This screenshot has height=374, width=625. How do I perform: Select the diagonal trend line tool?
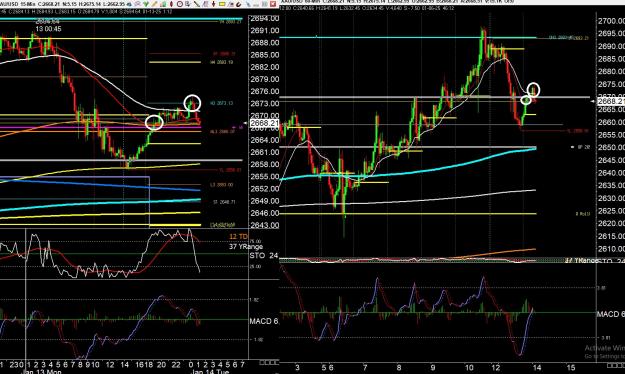[197, 4]
